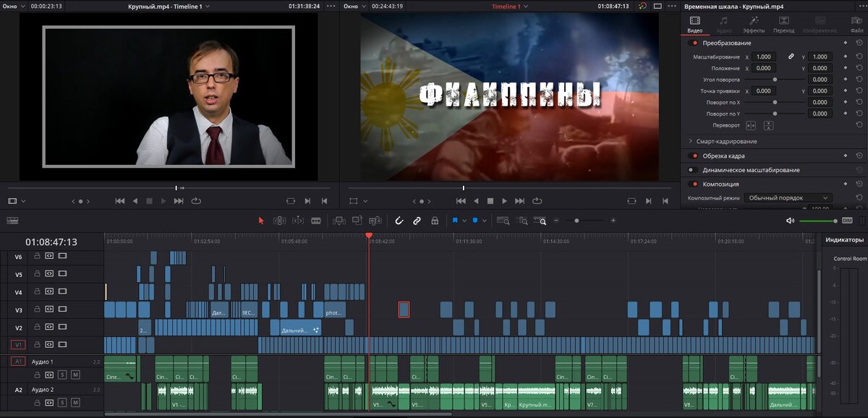Toggle Auto Track Selector on V5
Viewport: 868px width, 418px height.
[49, 274]
